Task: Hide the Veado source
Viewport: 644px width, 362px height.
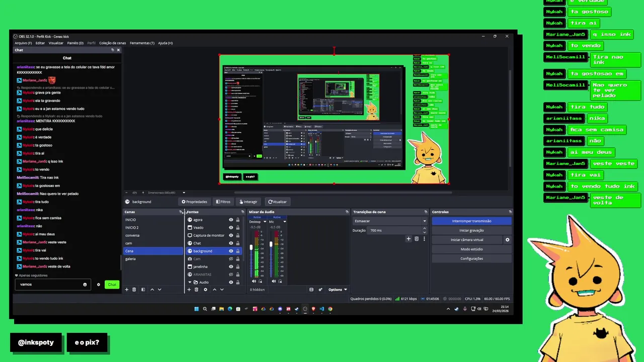Action: (231, 227)
